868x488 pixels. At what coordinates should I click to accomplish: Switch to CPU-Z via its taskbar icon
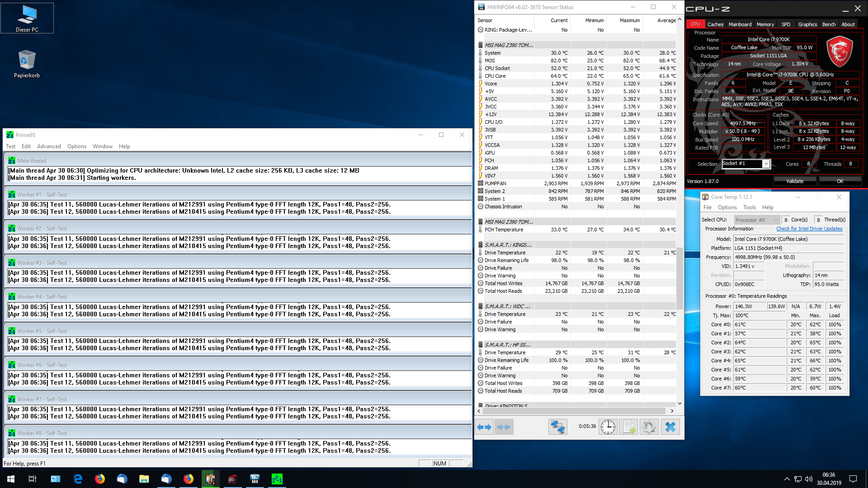(x=232, y=479)
